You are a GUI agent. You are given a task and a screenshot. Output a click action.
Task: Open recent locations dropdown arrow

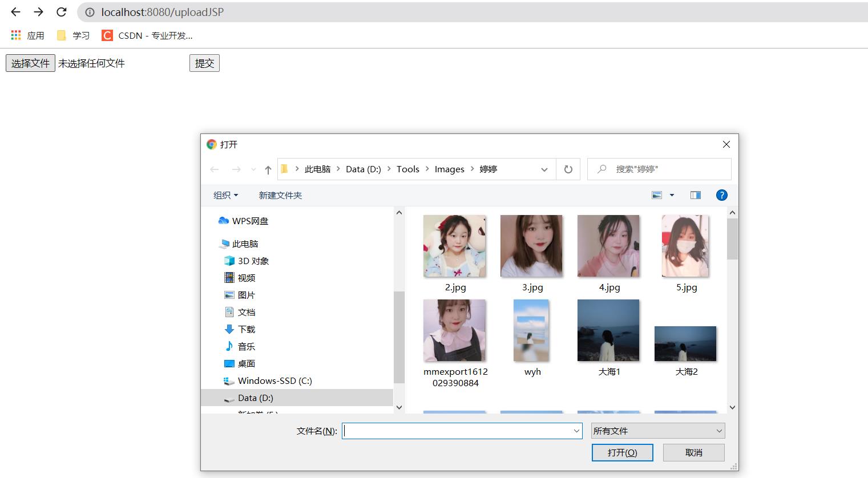coord(253,169)
